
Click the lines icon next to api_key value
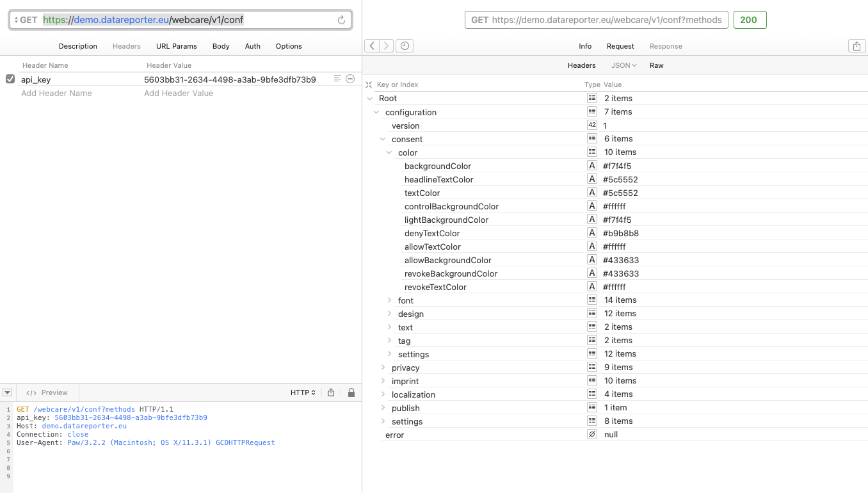point(337,78)
